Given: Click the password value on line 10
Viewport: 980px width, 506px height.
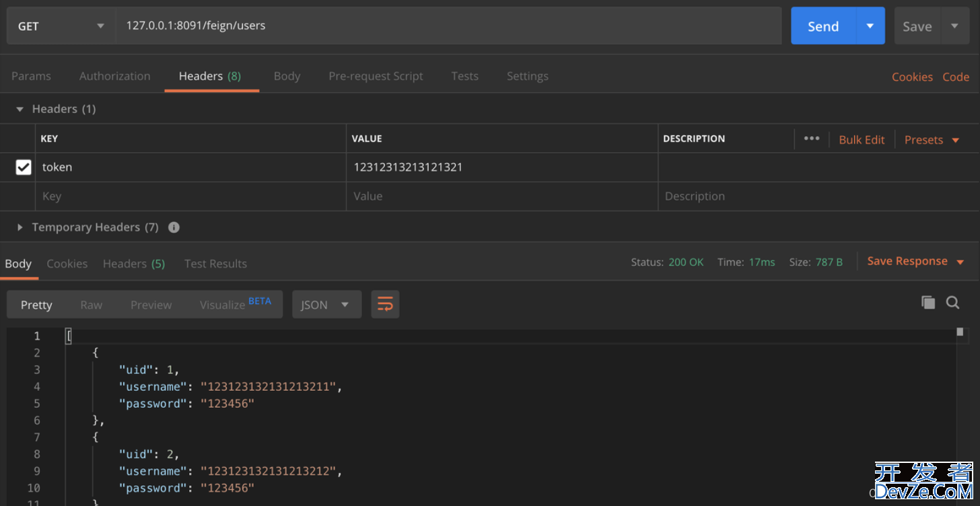Looking at the screenshot, I should point(228,488).
